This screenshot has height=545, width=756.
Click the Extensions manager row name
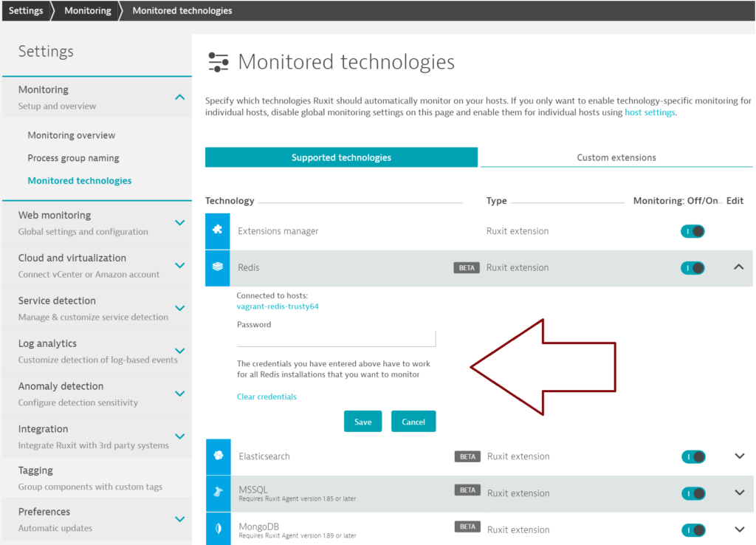point(278,231)
